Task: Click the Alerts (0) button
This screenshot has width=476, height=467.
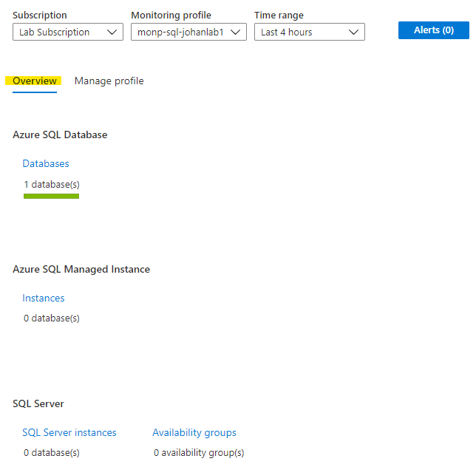Action: pyautogui.click(x=433, y=30)
